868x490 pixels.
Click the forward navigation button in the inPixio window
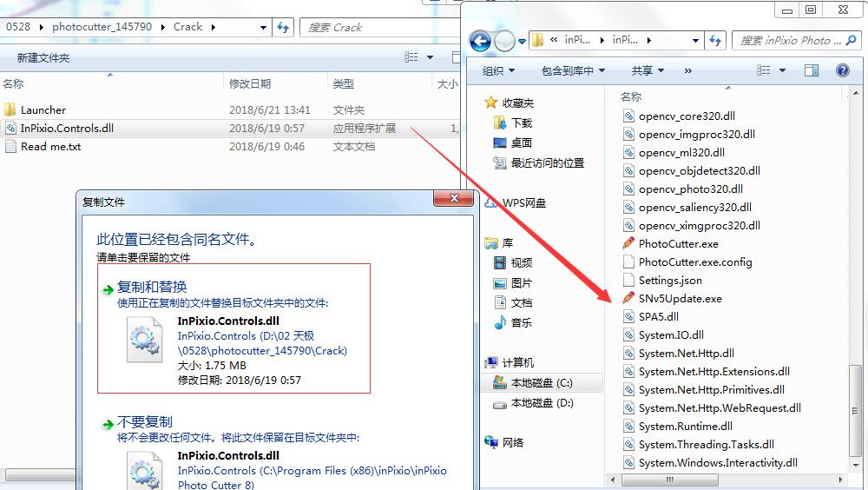504,41
